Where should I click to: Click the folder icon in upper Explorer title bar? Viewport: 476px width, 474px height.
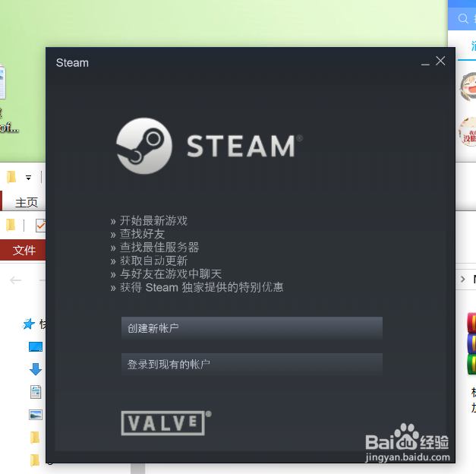(11, 177)
